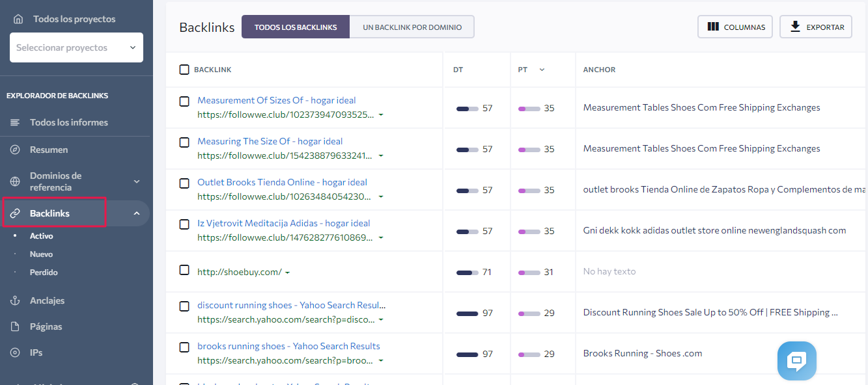This screenshot has height=385, width=868.
Task: Click the anchor icon for Anclajes
Action: 16,300
